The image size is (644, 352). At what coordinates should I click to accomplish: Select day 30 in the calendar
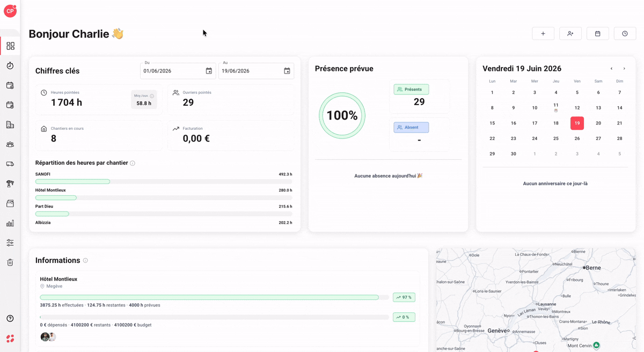pos(514,154)
